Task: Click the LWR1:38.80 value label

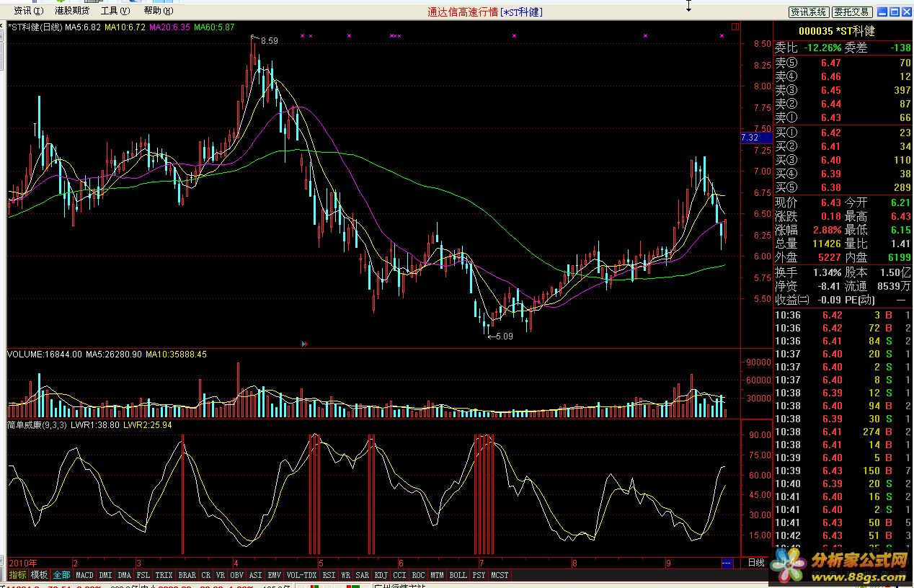Action: click(x=95, y=425)
